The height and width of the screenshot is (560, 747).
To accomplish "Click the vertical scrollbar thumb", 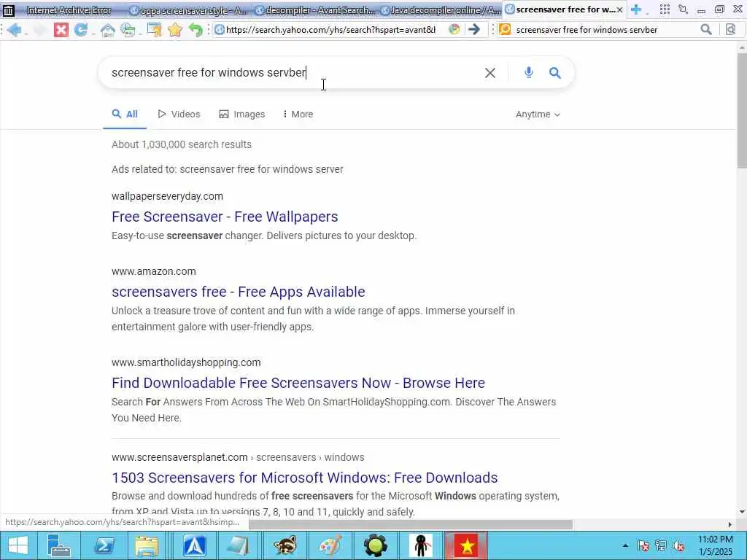I will [742, 111].
